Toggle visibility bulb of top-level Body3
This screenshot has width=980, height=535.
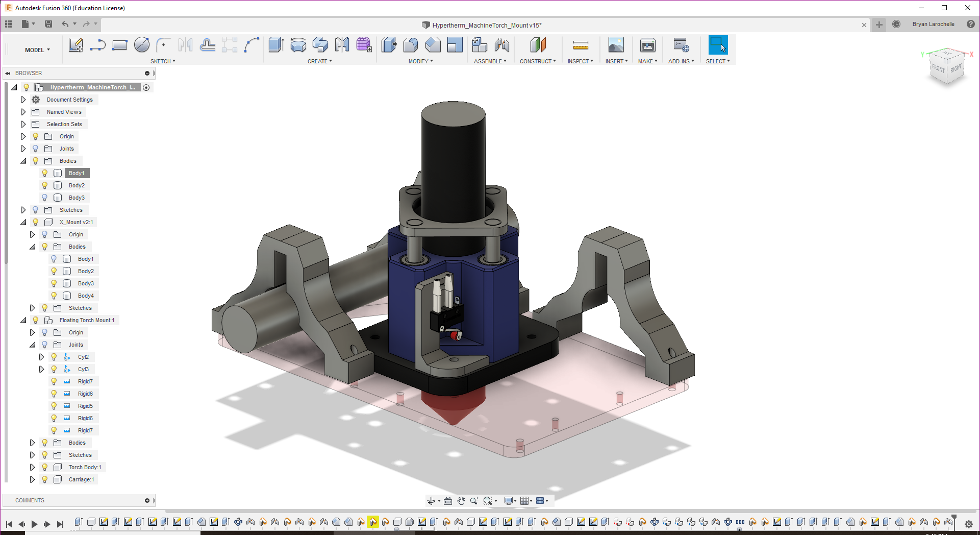coord(45,198)
